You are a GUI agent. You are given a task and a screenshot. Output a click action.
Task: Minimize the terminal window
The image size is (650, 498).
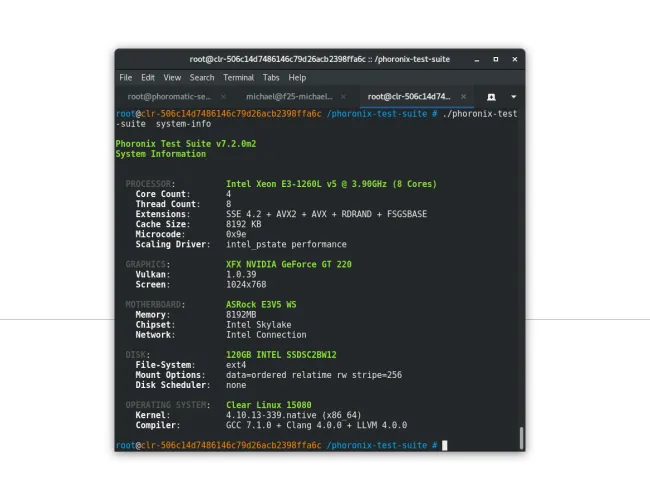pyautogui.click(x=477, y=60)
